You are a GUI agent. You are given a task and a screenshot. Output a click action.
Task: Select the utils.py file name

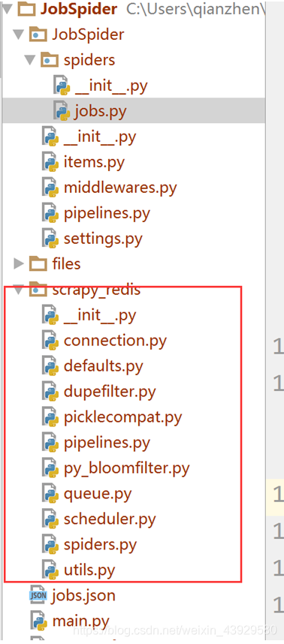(89, 570)
